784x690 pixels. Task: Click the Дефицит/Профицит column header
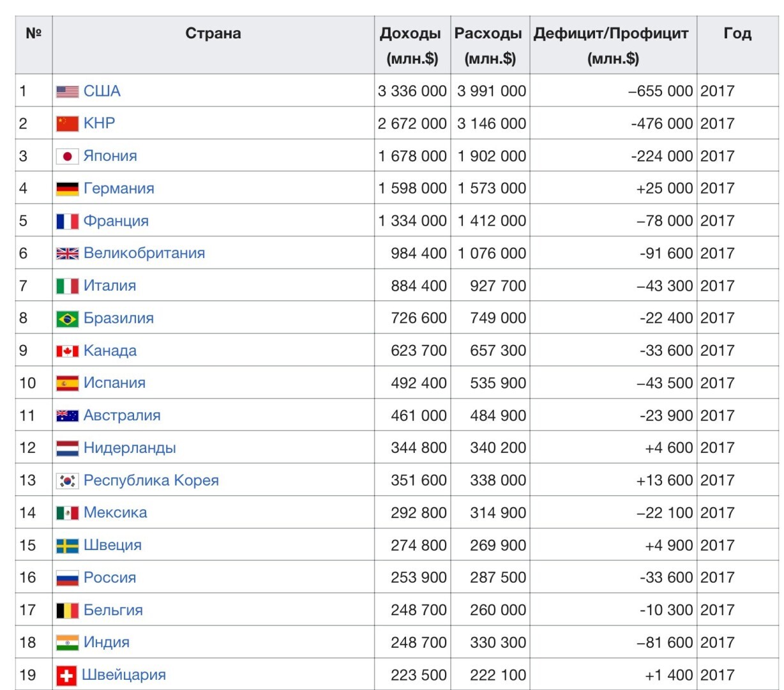[x=612, y=45]
